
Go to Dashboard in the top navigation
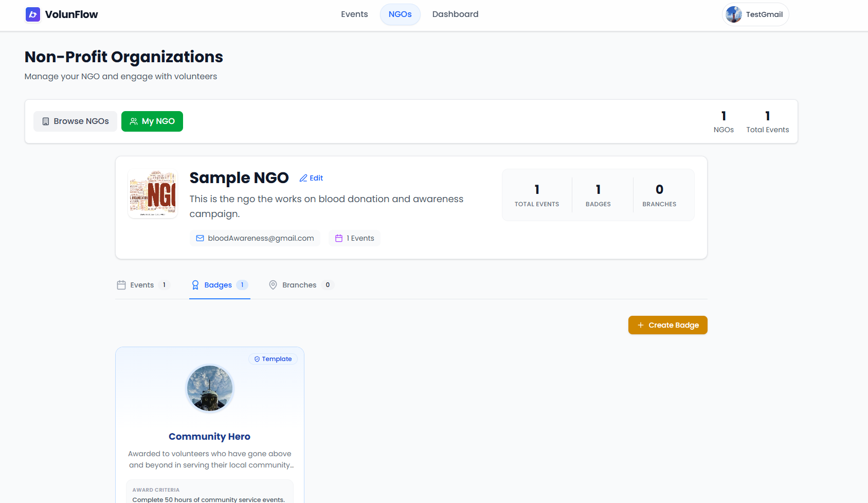[x=455, y=14]
